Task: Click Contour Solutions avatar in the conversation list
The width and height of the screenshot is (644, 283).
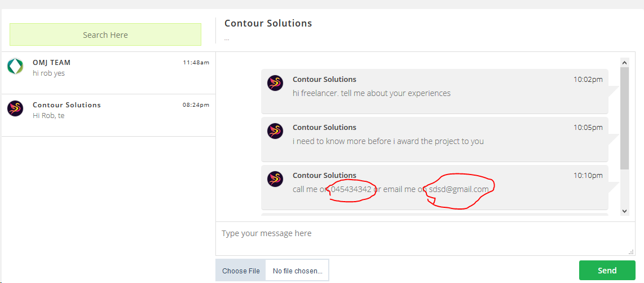Action: (x=15, y=108)
